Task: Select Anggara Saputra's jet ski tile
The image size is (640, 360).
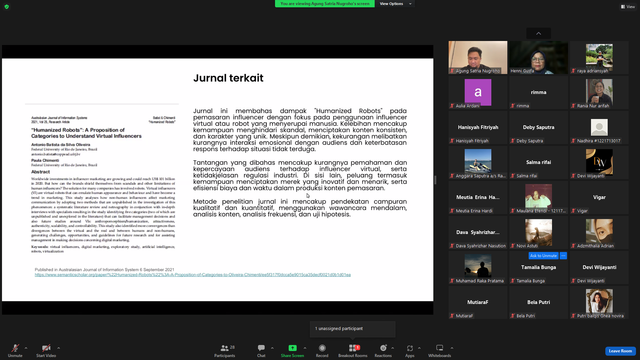Action: pos(478,162)
